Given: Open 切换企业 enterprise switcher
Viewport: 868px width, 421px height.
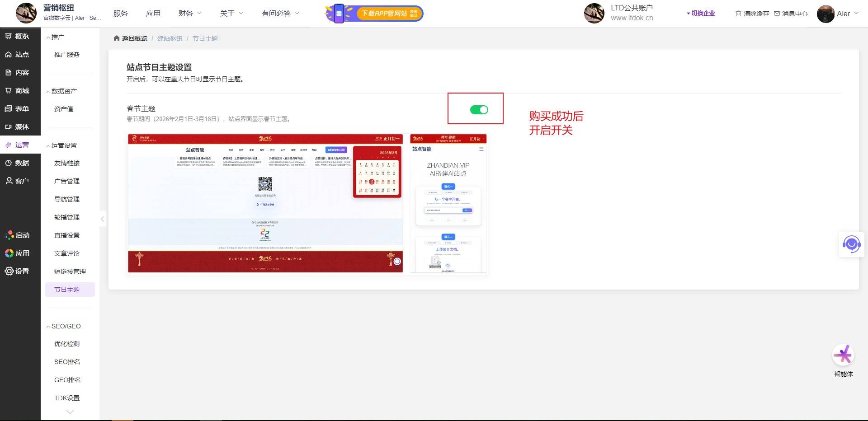Looking at the screenshot, I should point(701,14).
